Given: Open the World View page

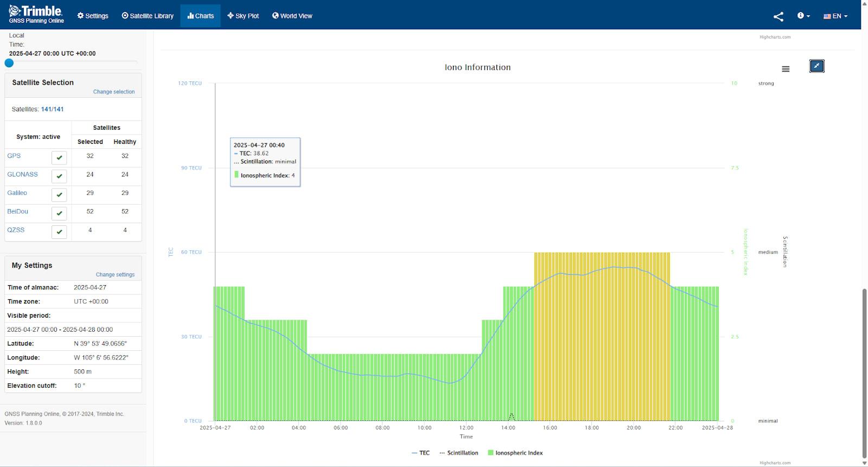Looking at the screenshot, I should tap(292, 16).
